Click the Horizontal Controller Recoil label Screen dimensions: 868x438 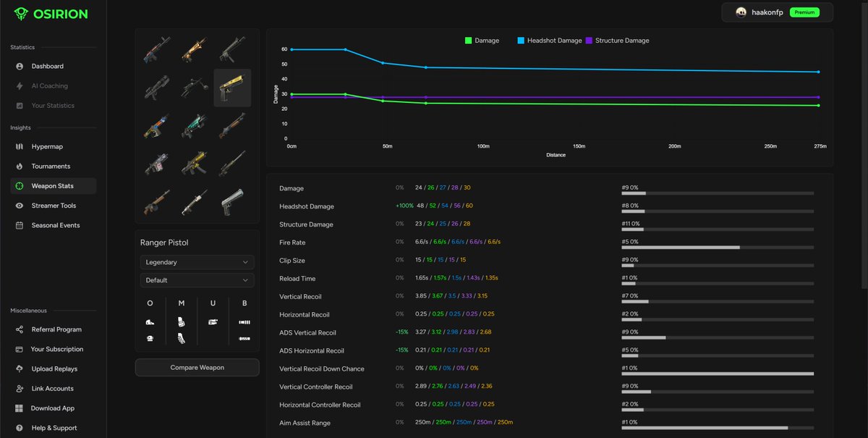(x=320, y=405)
